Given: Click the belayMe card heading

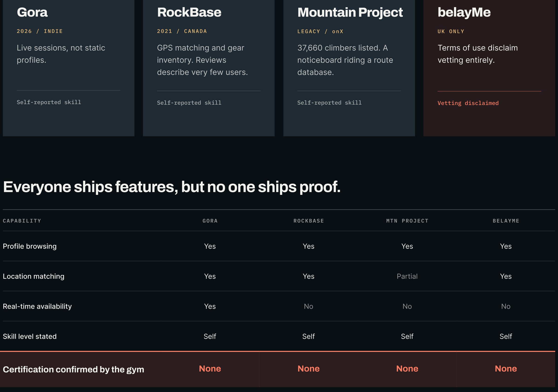Looking at the screenshot, I should click(x=464, y=12).
